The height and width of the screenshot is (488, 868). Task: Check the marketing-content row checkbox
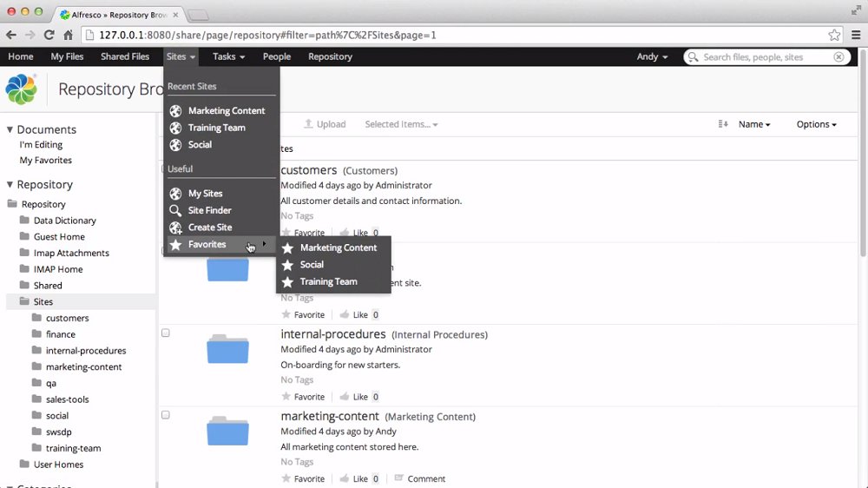click(166, 415)
